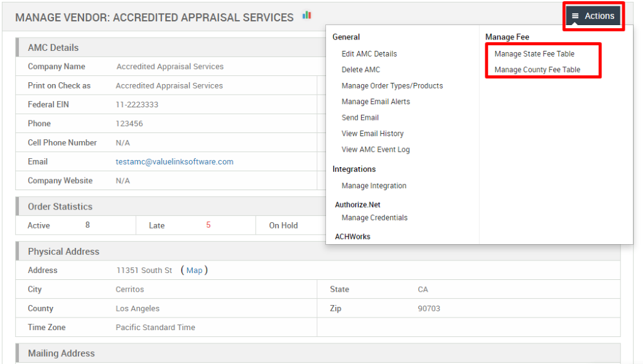Image resolution: width=643 pixels, height=364 pixels.
Task: Click the Cell Phone Number N/A value
Action: pos(122,142)
